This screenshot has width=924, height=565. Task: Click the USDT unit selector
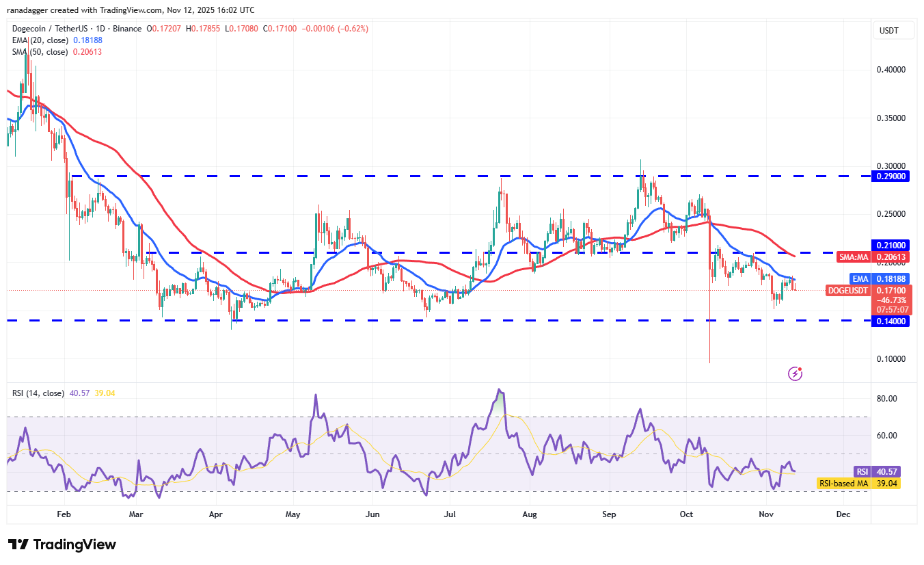tap(893, 30)
